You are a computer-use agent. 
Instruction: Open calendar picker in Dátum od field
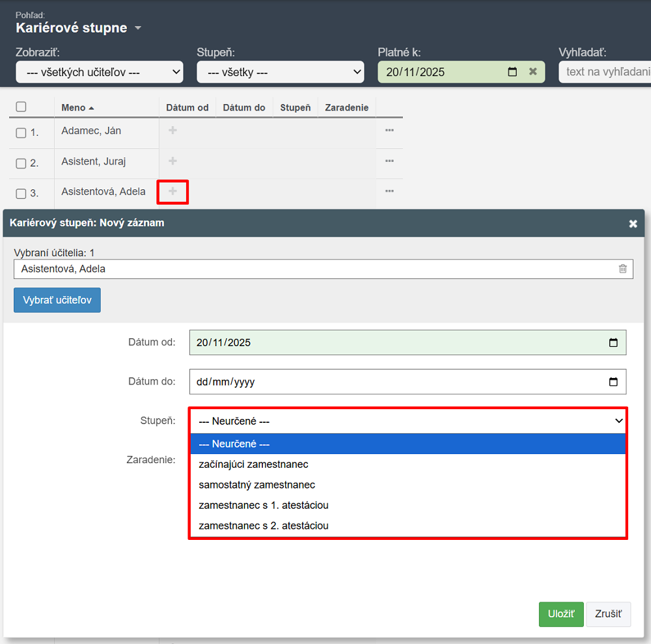click(613, 343)
